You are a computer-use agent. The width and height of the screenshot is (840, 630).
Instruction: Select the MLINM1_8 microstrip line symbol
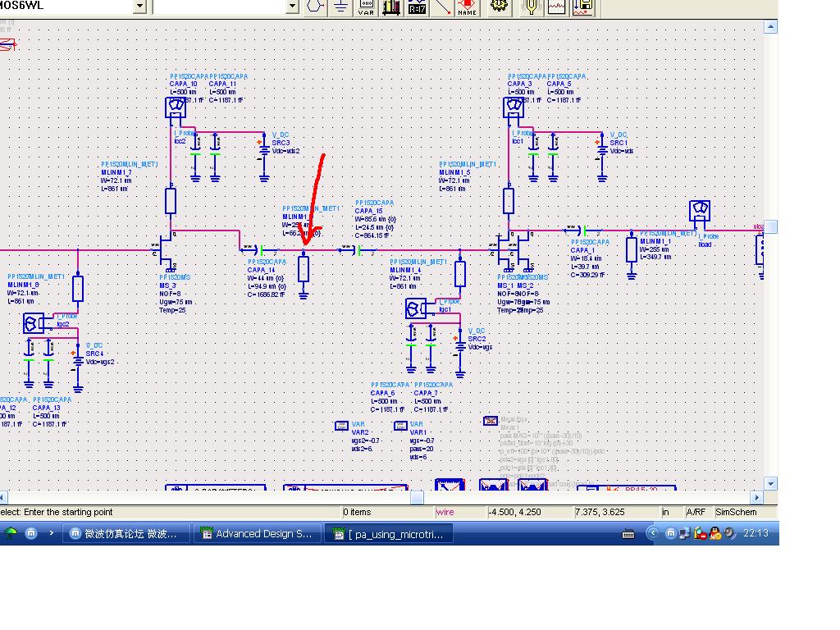78,288
